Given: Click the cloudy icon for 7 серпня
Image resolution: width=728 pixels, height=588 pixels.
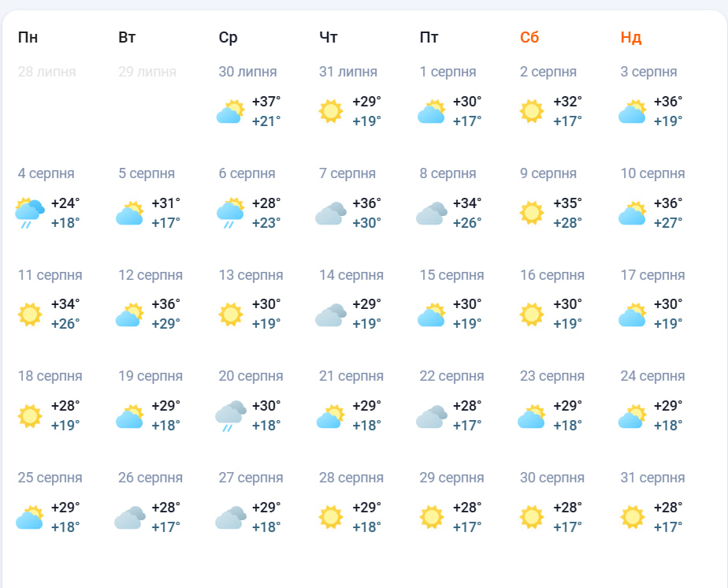Looking at the screenshot, I should 331,213.
